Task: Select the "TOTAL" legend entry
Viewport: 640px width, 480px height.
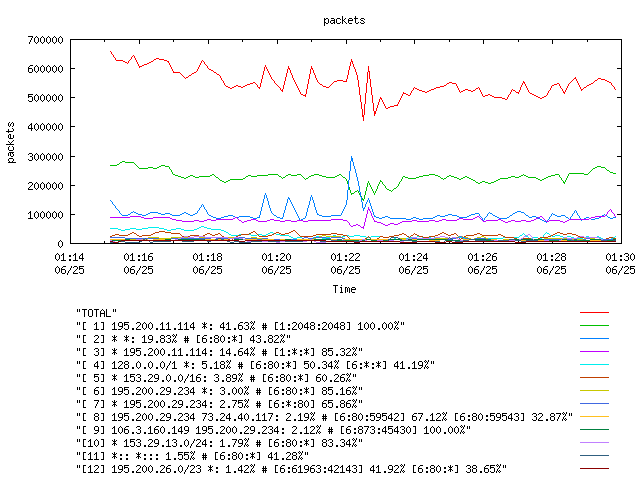Action: tap(96, 313)
